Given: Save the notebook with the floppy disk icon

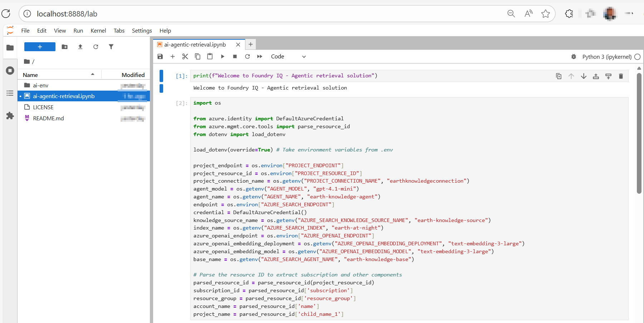Looking at the screenshot, I should tap(160, 57).
